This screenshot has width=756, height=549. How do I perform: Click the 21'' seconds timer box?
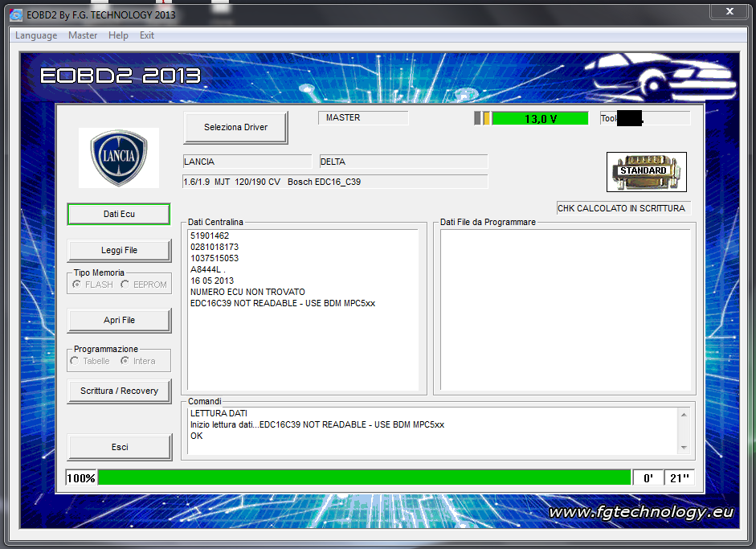[x=680, y=478]
